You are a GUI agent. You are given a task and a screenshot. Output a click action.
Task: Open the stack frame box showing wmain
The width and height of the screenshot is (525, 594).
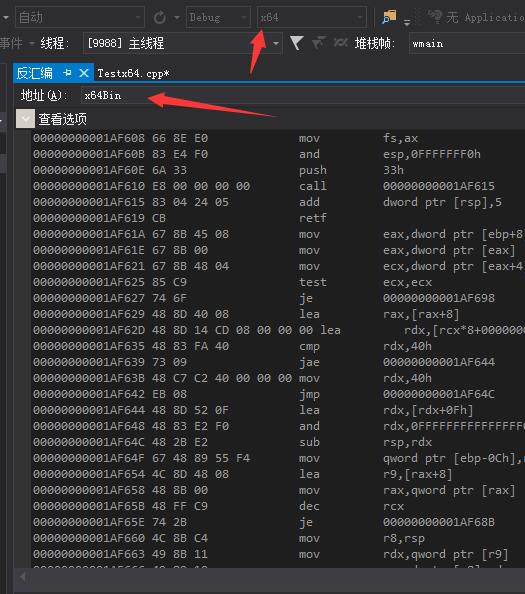[x=467, y=43]
